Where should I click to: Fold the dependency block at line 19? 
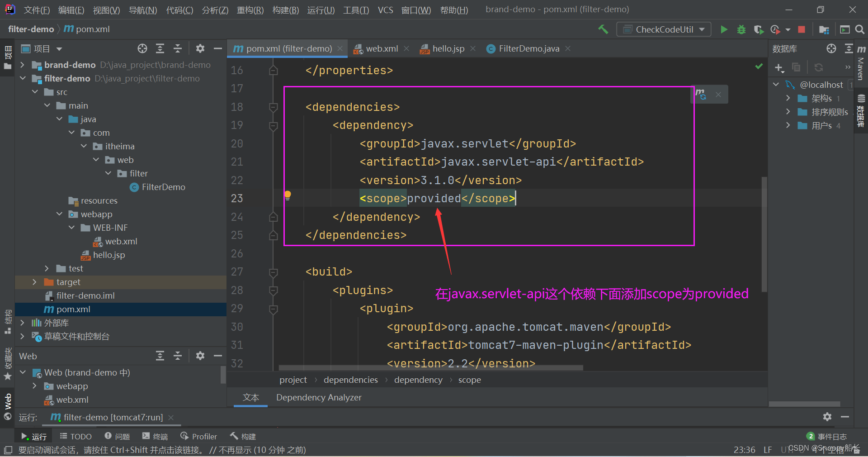pos(273,125)
